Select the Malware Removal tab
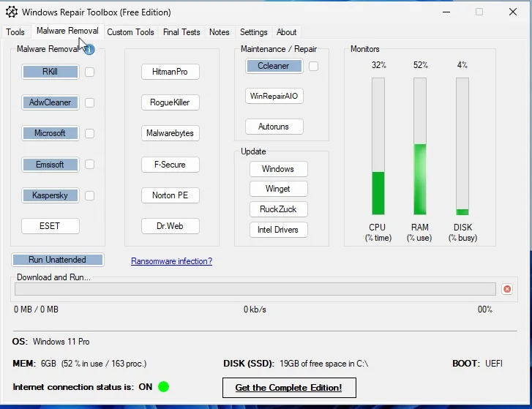 [67, 31]
